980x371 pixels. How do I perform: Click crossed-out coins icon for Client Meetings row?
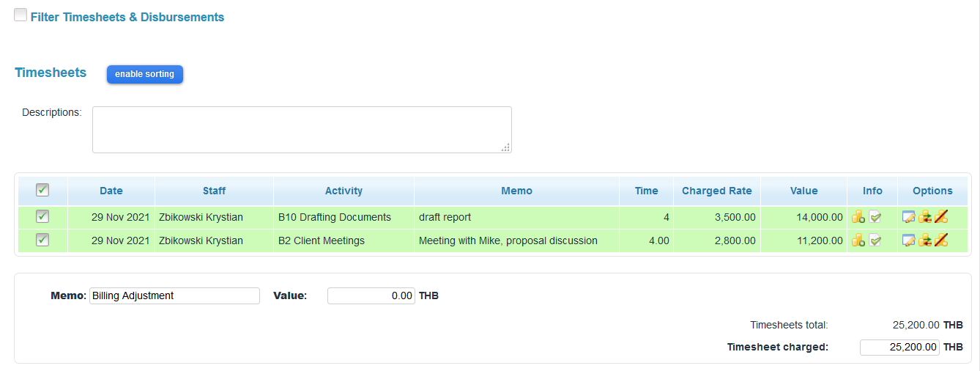tap(941, 240)
